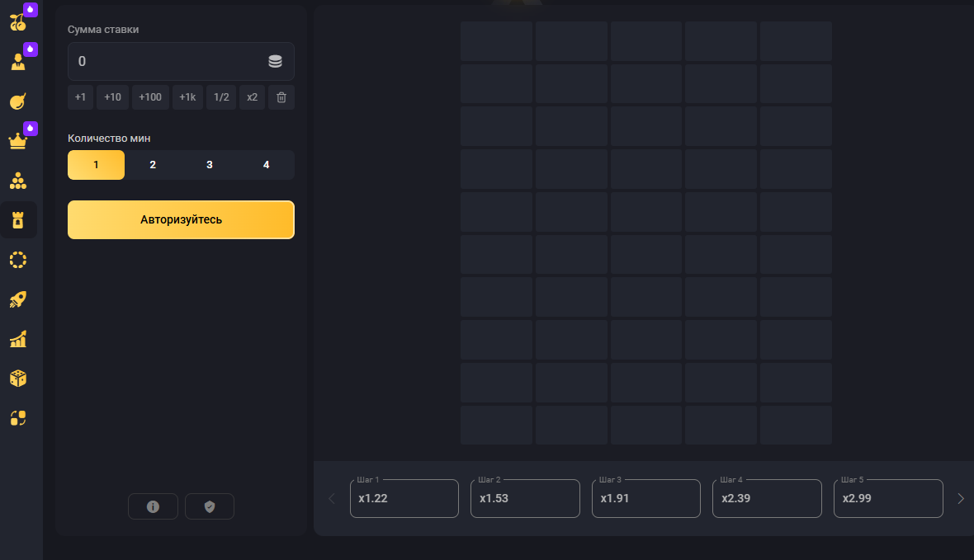Select the crash rocket game in sidebar
The height and width of the screenshot is (560, 974).
[x=18, y=299]
